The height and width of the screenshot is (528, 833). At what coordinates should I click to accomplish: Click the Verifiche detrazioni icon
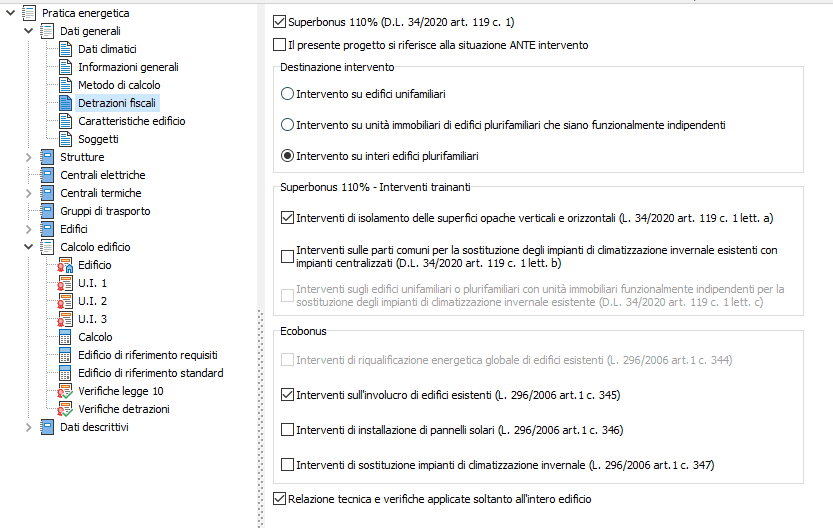(x=65, y=410)
